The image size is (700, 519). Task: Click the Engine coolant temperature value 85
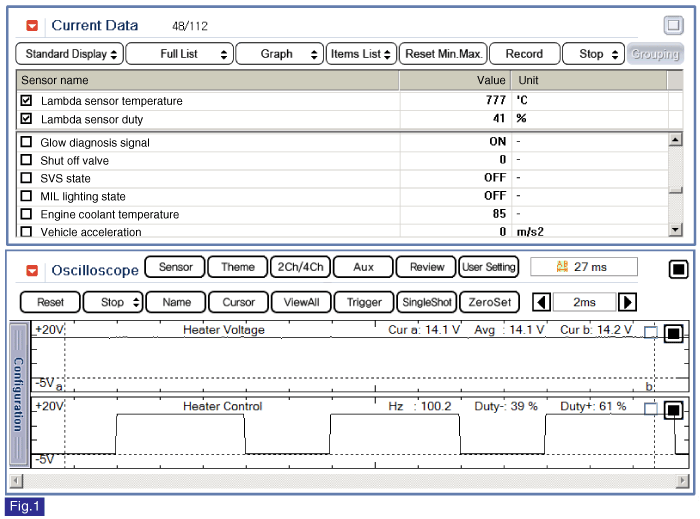499,214
